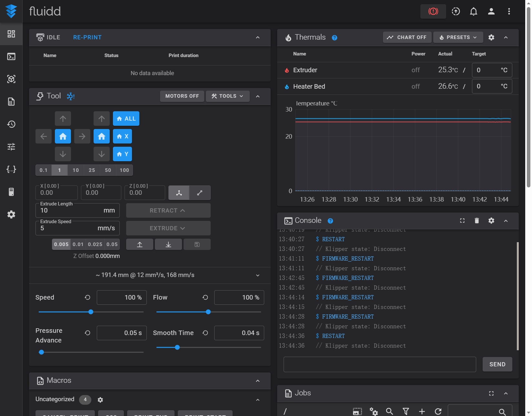Open Console page from the sidebar
Image resolution: width=532 pixels, height=416 pixels.
[11, 56]
